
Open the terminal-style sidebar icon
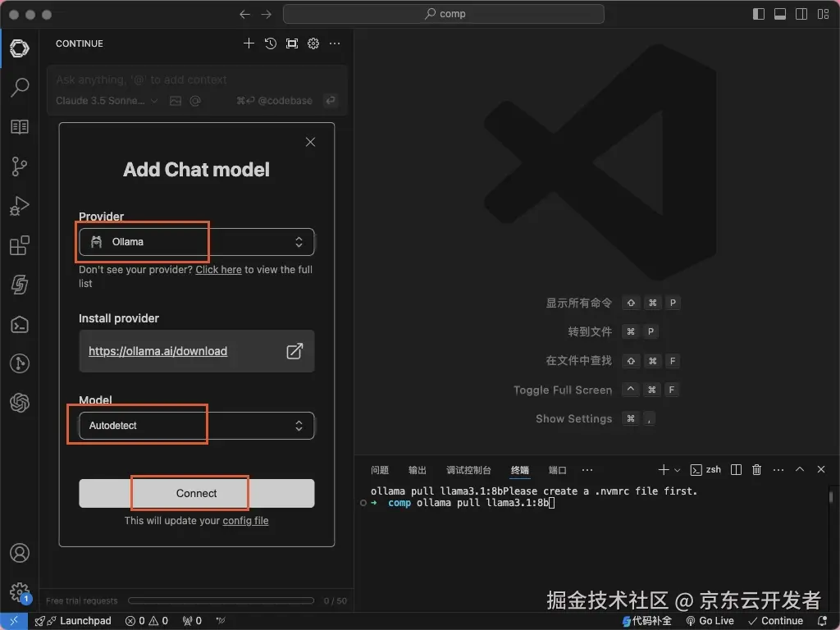[20, 325]
